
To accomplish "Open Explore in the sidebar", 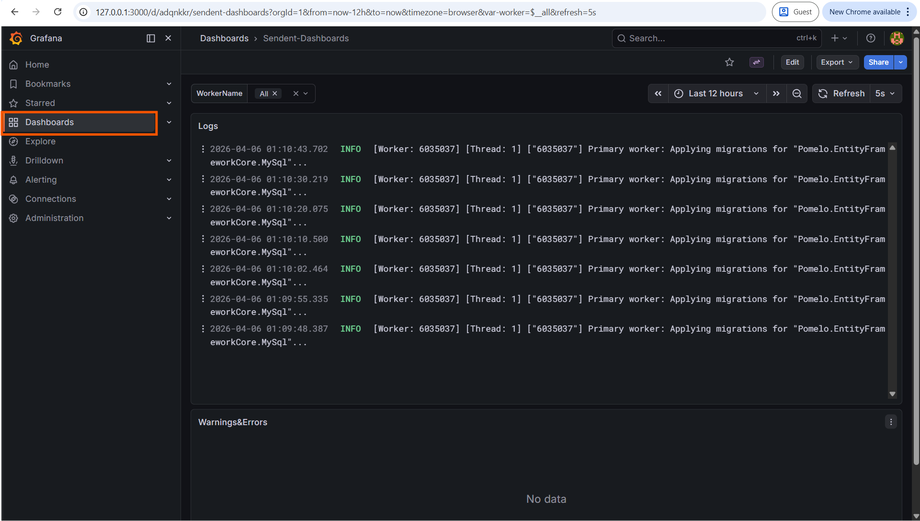I will point(40,141).
